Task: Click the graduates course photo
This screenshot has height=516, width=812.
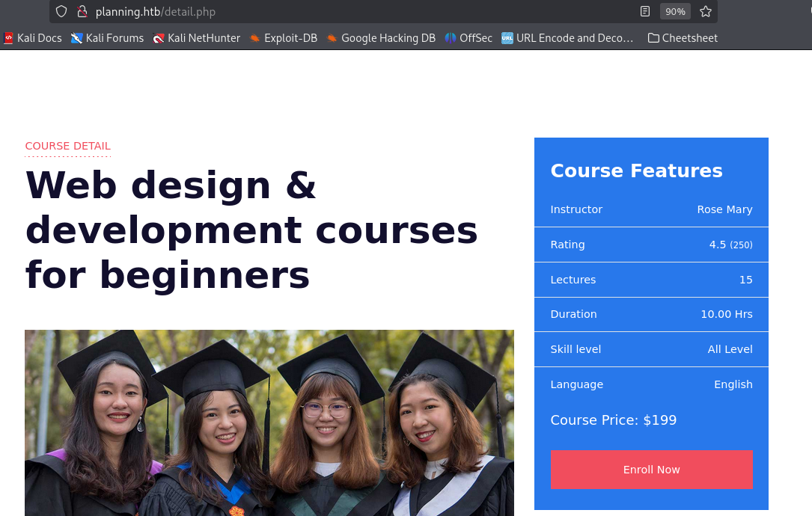Action: pos(269,423)
